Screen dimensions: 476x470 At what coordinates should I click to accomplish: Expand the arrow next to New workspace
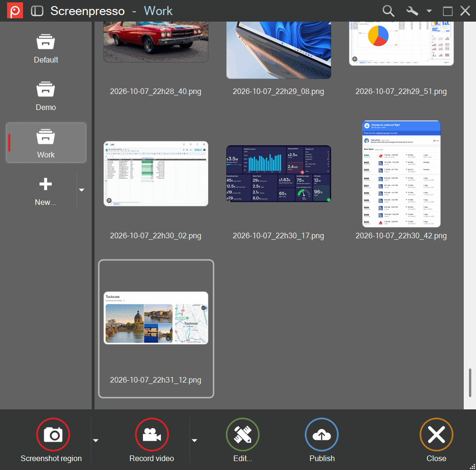pyautogui.click(x=81, y=190)
